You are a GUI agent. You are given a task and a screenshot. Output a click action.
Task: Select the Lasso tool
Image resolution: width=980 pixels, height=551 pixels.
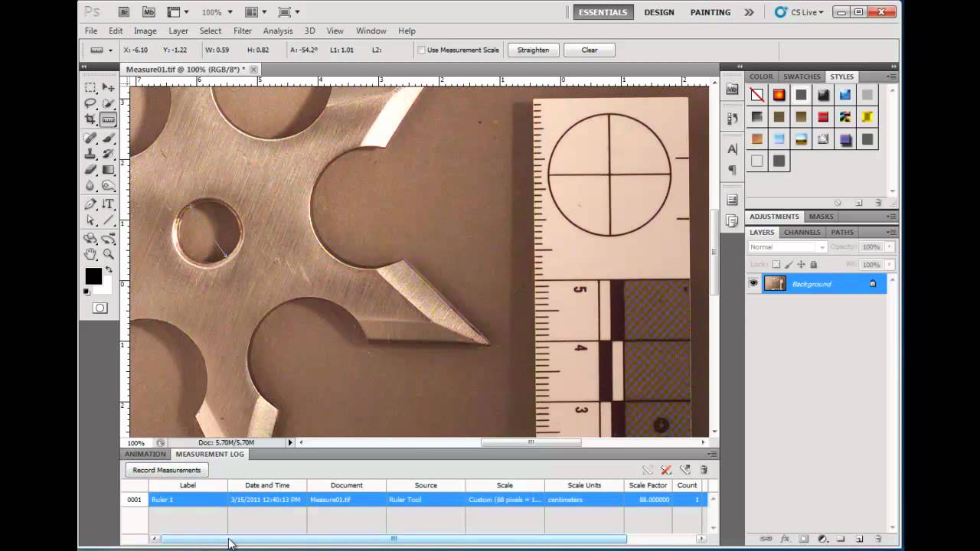click(x=90, y=103)
